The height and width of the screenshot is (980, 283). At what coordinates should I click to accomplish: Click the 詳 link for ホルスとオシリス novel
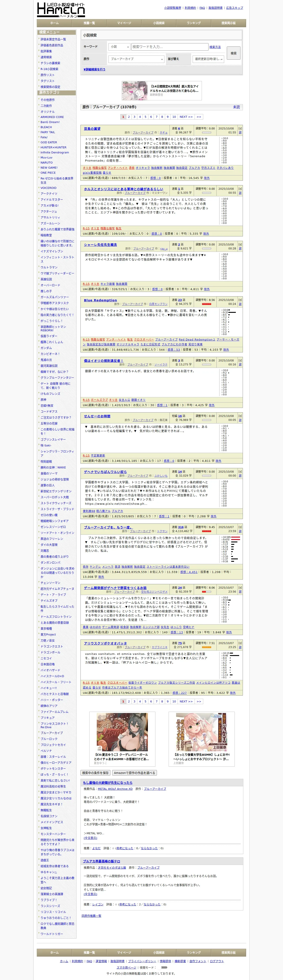240,193
